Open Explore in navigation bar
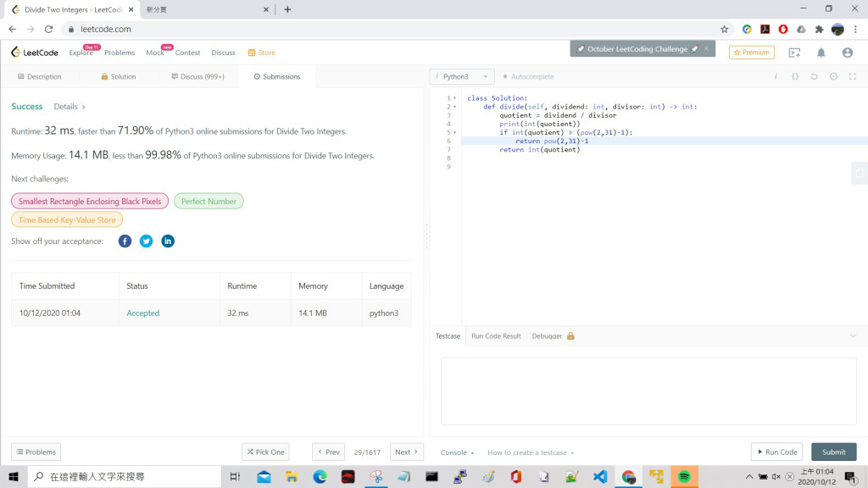 pos(81,53)
